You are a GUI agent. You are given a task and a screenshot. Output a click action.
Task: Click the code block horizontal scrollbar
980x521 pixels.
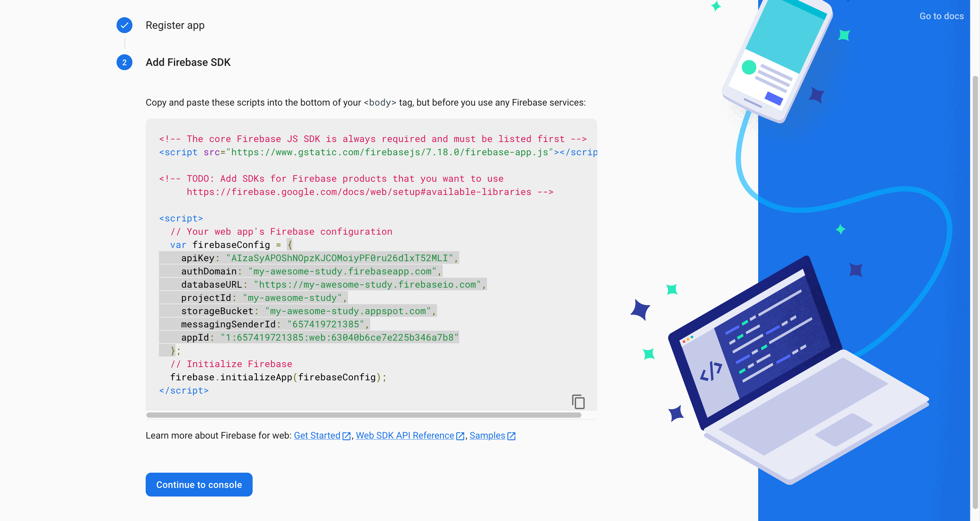point(364,415)
